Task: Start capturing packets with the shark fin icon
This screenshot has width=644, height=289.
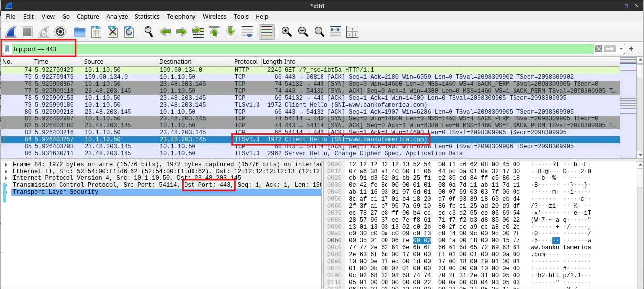Action: pos(11,32)
